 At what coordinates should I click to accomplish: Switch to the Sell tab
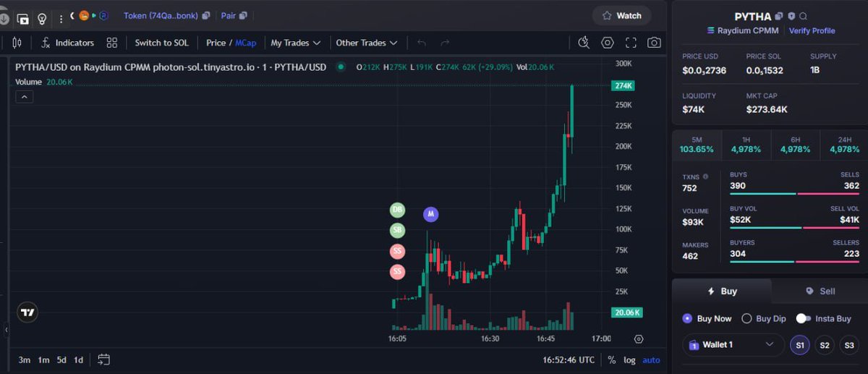pos(820,291)
